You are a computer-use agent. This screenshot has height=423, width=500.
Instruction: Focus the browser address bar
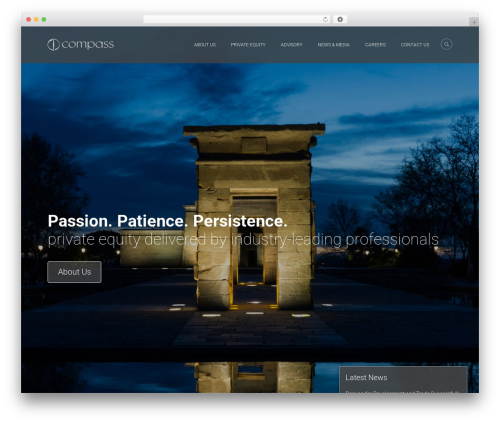237,20
